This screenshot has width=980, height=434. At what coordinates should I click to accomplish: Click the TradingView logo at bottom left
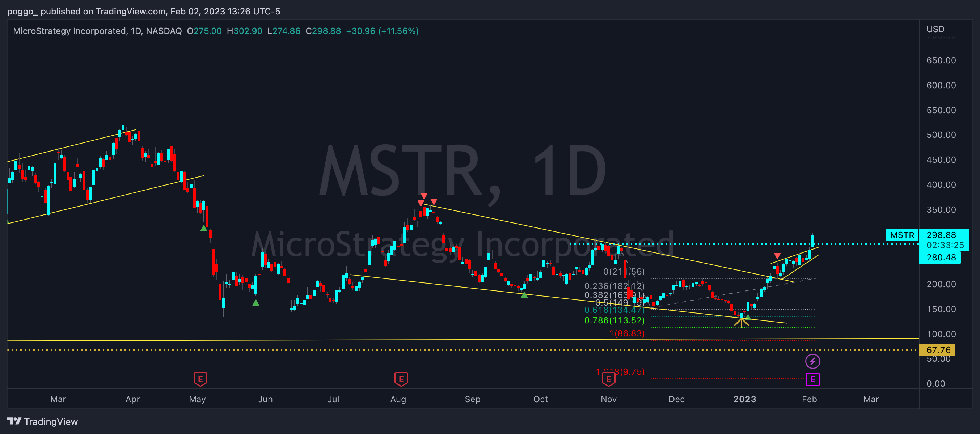point(42,421)
